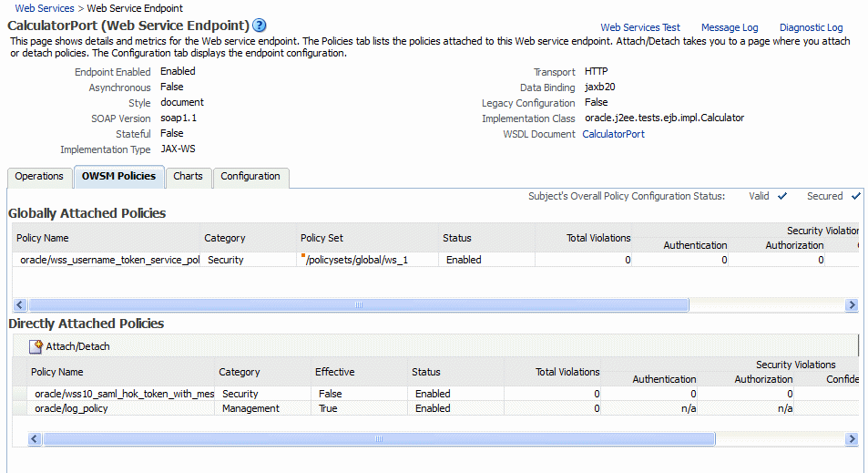The height and width of the screenshot is (473, 868).
Task: Click the Valid status checkmark icon
Action: click(782, 196)
